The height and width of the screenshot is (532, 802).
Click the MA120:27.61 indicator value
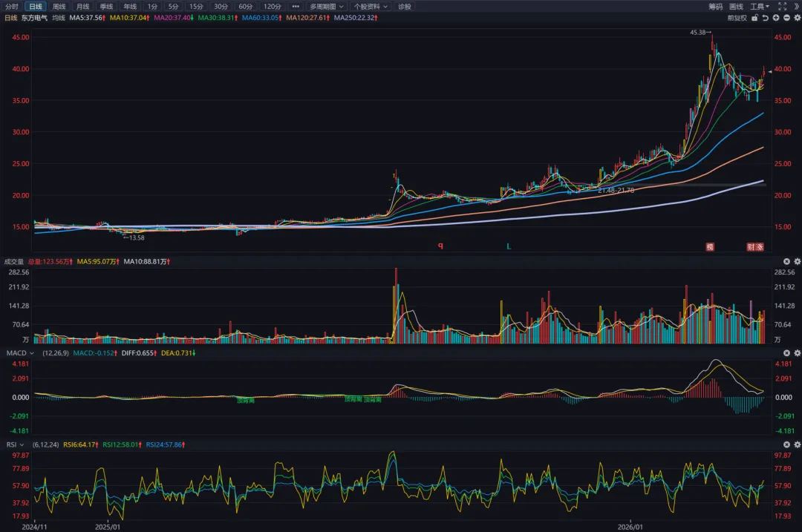[308, 18]
